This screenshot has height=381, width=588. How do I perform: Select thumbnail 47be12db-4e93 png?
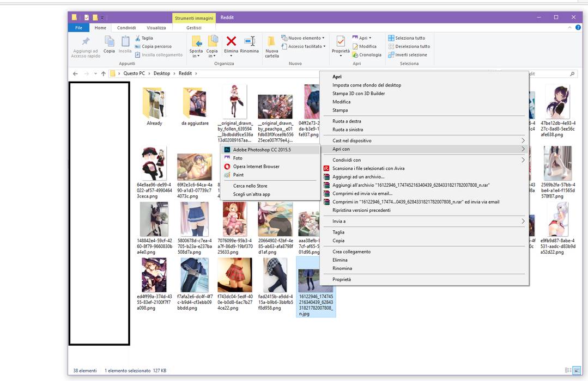557,110
